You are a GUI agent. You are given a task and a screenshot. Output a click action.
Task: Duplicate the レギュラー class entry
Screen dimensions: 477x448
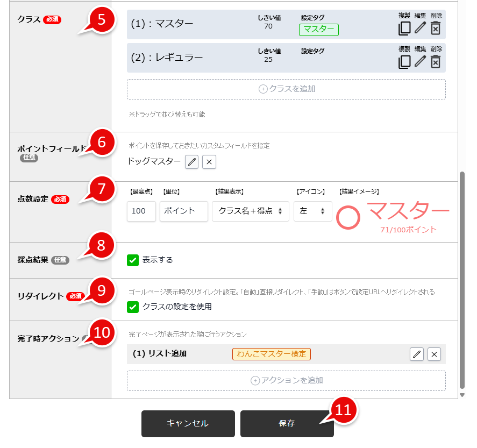click(404, 62)
